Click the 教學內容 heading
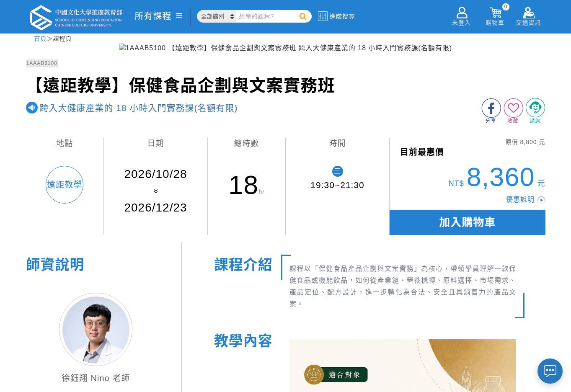Screen dimensions: 571x392 pos(243,341)
